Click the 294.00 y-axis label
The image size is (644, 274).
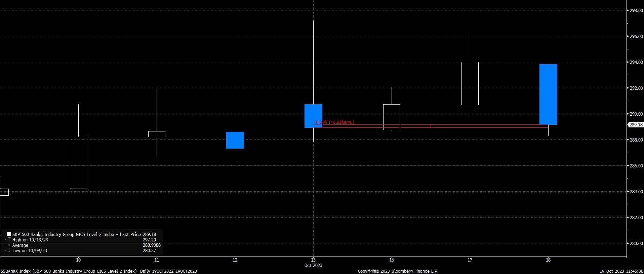click(636, 62)
